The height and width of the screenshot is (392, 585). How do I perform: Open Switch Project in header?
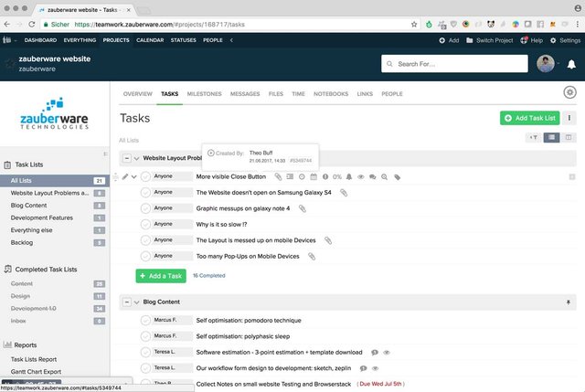tap(490, 40)
